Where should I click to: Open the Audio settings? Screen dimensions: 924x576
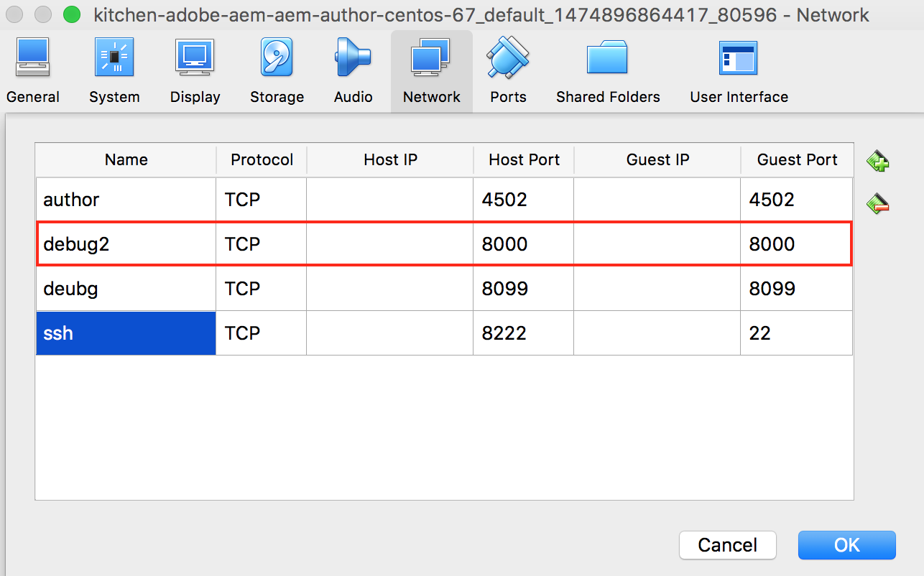tap(353, 68)
